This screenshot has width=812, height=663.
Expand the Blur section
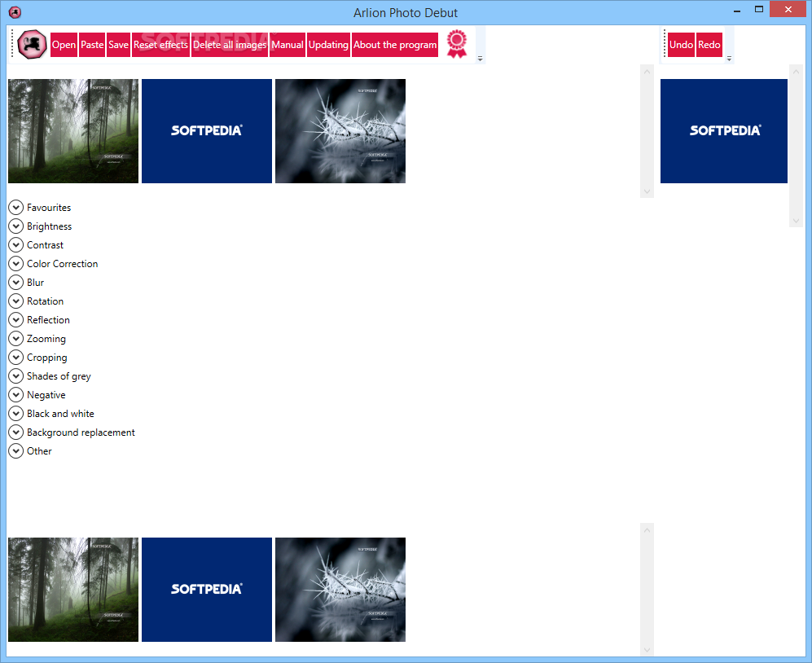[x=16, y=282]
